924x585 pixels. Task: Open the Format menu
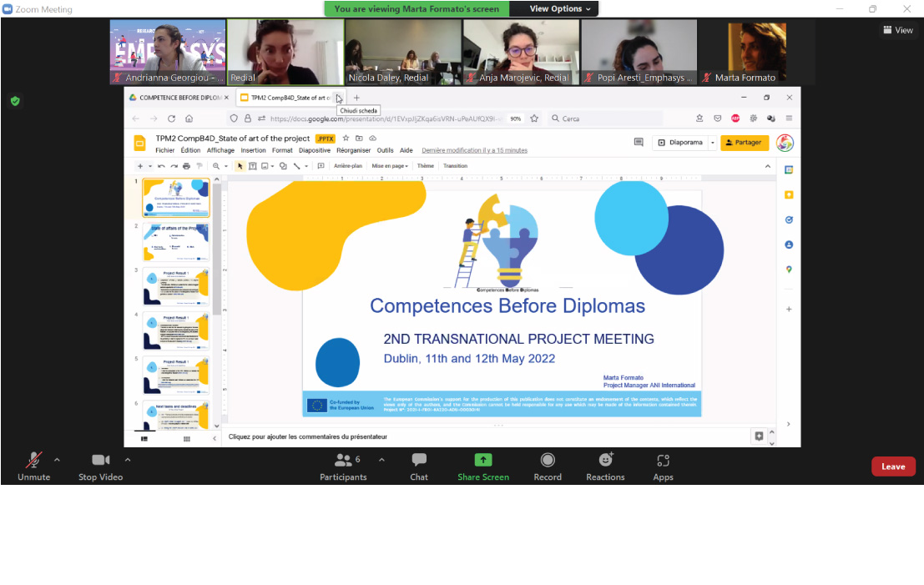(x=282, y=150)
